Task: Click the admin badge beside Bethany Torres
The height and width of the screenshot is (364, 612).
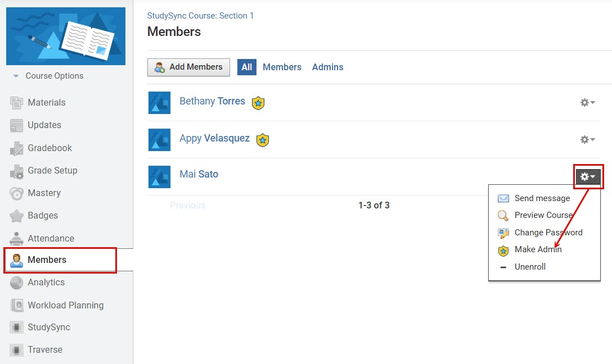Action: click(258, 103)
